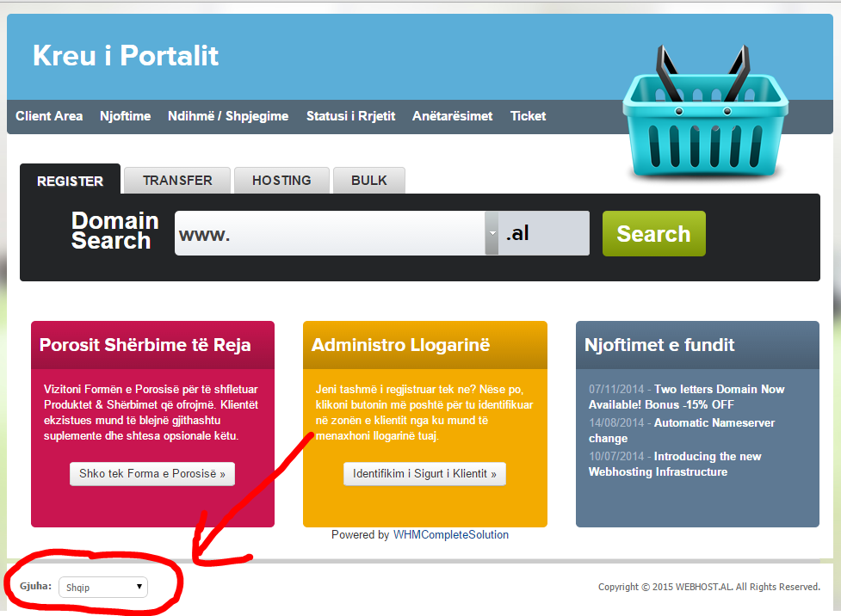The image size is (841, 616).
Task: Click the Domain Search label
Action: pos(114,231)
